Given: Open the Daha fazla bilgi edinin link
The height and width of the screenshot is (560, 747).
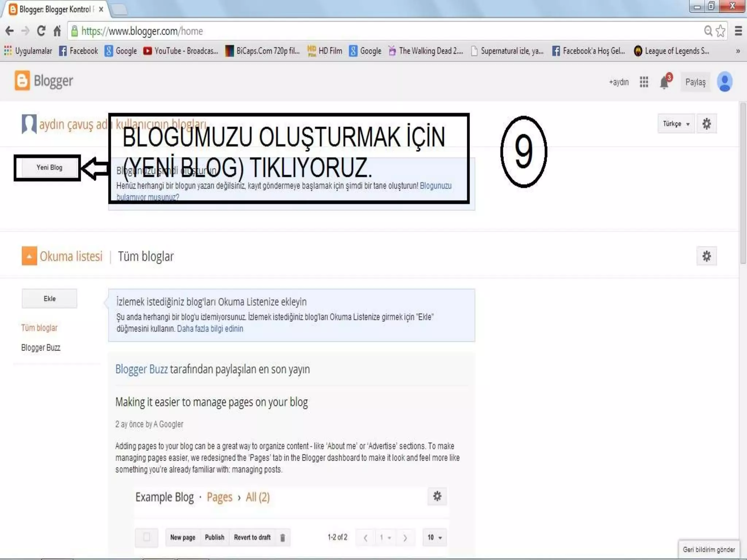Looking at the screenshot, I should [210, 328].
